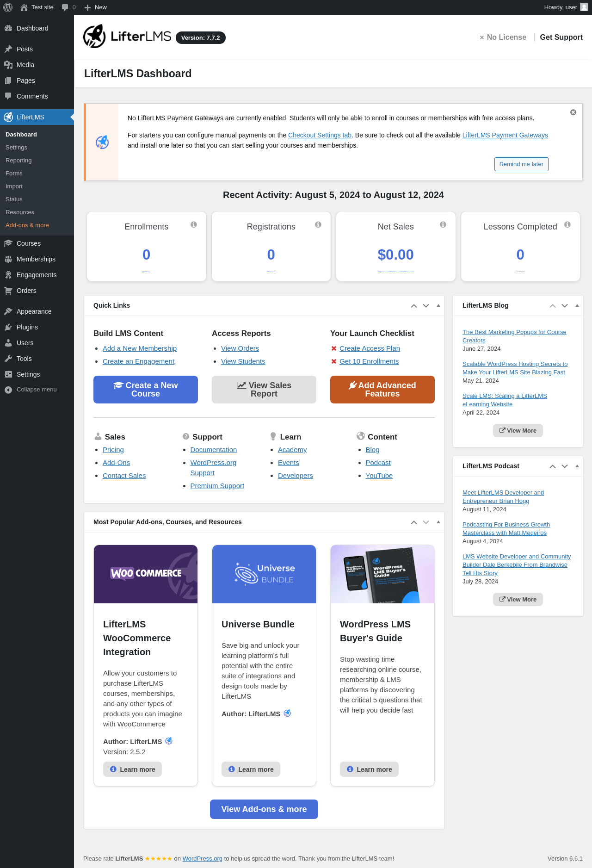Show Net Sales info tooltip icon

(443, 224)
